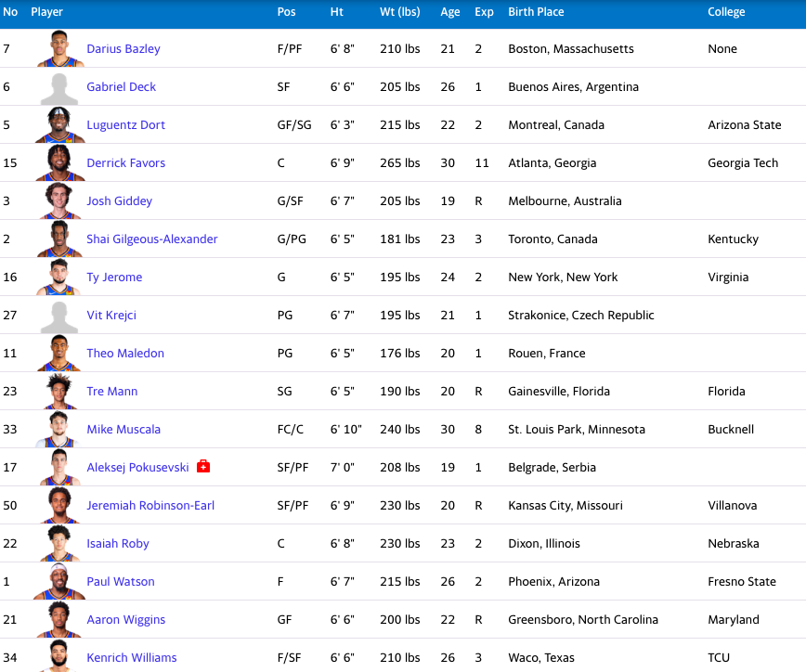Click "St. Louis Park, Minnesota" birth place
Screen dimensions: 806x672
pos(577,429)
